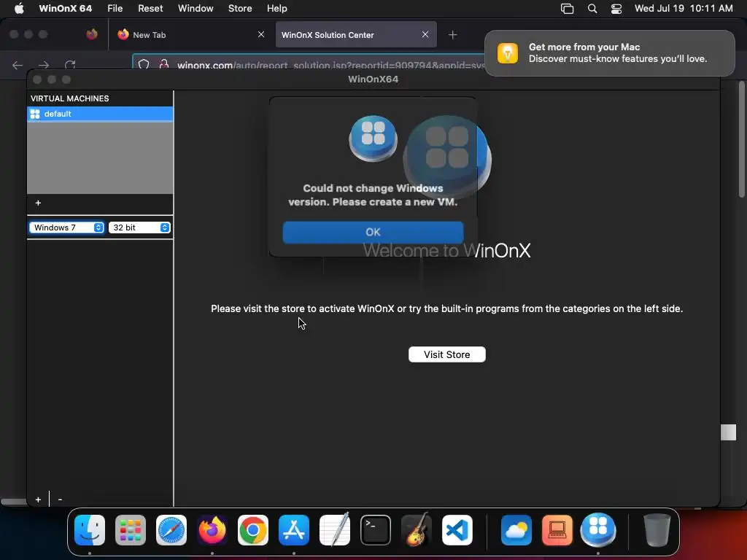Screen dimensions: 747x560
Task: Click the WinOnX icon in the dialog
Action: (x=373, y=139)
